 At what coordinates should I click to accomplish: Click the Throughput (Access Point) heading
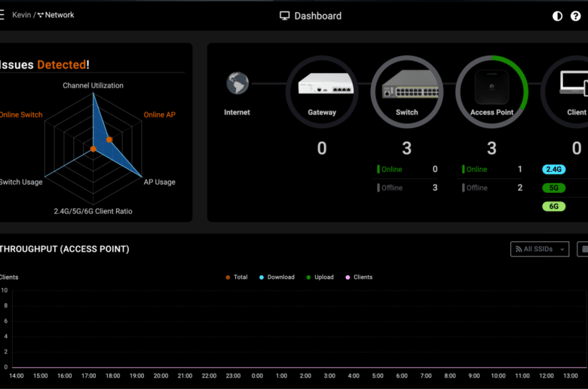click(64, 249)
